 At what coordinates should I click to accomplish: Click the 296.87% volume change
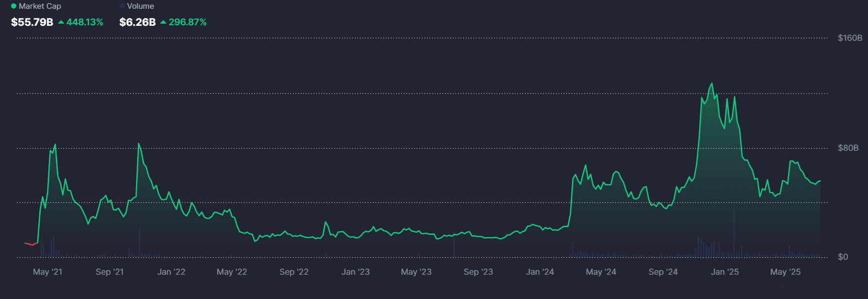tap(188, 22)
